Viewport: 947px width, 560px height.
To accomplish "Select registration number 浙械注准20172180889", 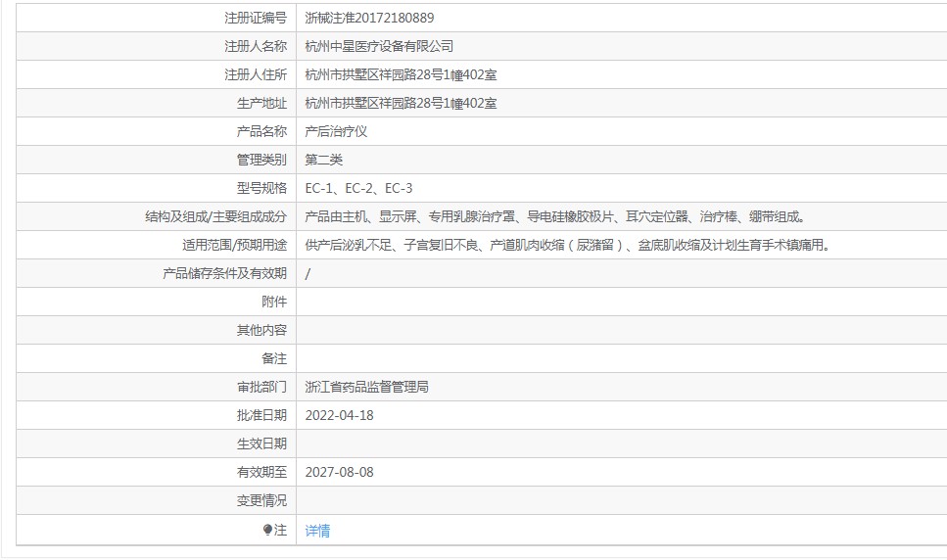I will click(x=369, y=18).
